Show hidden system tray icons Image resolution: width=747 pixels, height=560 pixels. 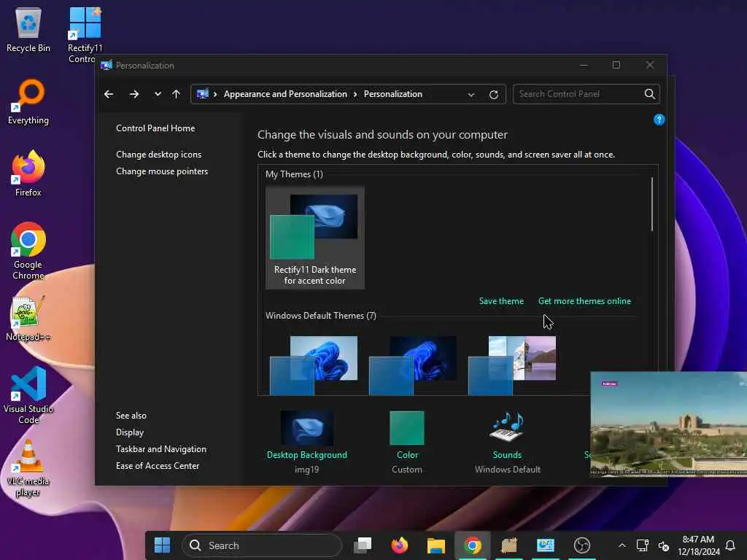click(x=622, y=545)
